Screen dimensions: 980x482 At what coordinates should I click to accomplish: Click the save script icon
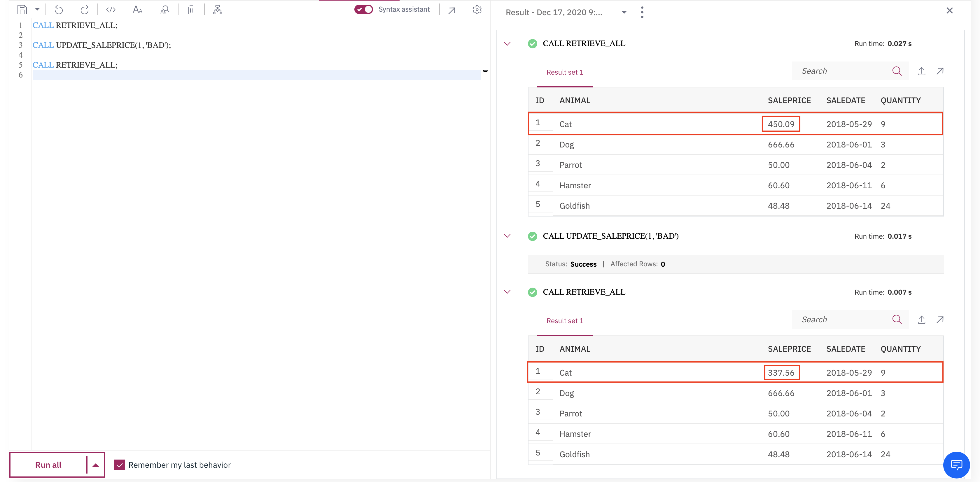pyautogui.click(x=22, y=10)
